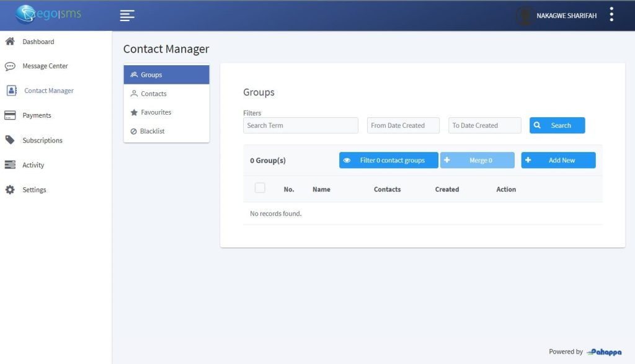The height and width of the screenshot is (364, 635).
Task: Click the Dashboard home icon
Action: coord(10,42)
